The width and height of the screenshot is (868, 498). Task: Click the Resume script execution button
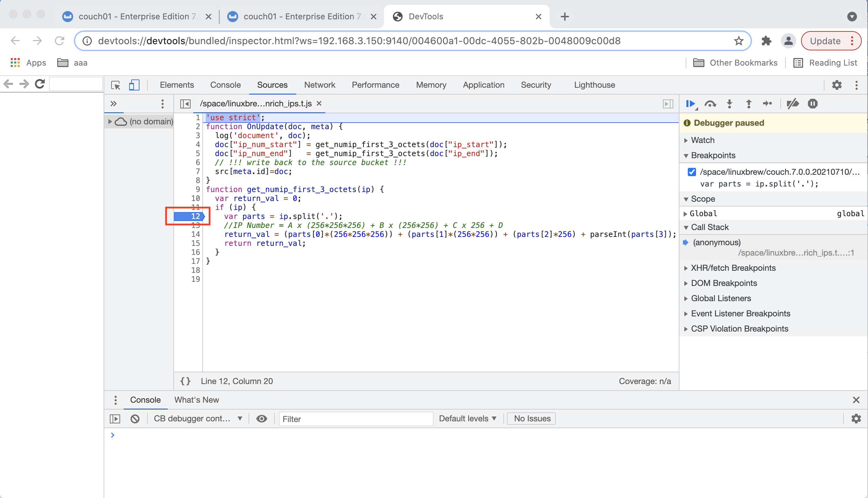691,103
